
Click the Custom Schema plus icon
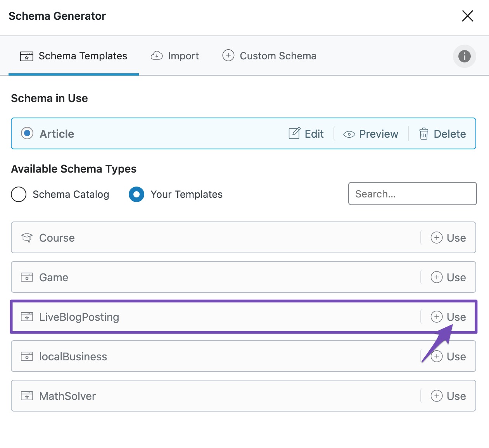click(x=228, y=55)
